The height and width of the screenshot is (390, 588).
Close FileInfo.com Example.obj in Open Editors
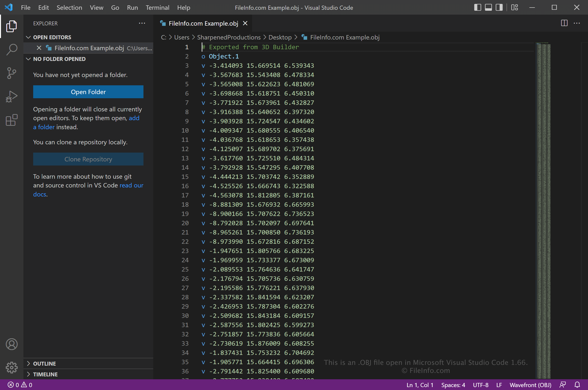pyautogui.click(x=39, y=48)
